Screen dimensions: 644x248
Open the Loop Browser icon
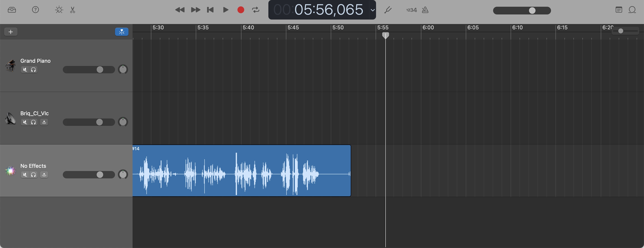click(632, 10)
